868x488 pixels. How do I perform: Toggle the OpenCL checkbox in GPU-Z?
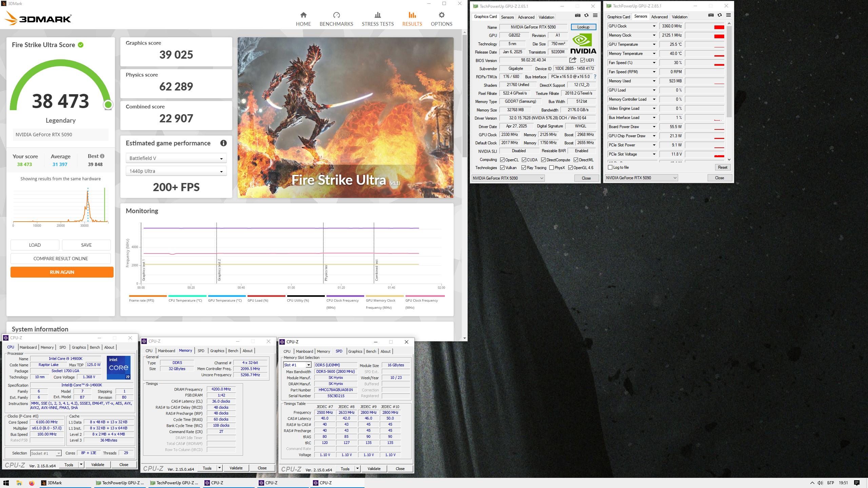coord(502,160)
